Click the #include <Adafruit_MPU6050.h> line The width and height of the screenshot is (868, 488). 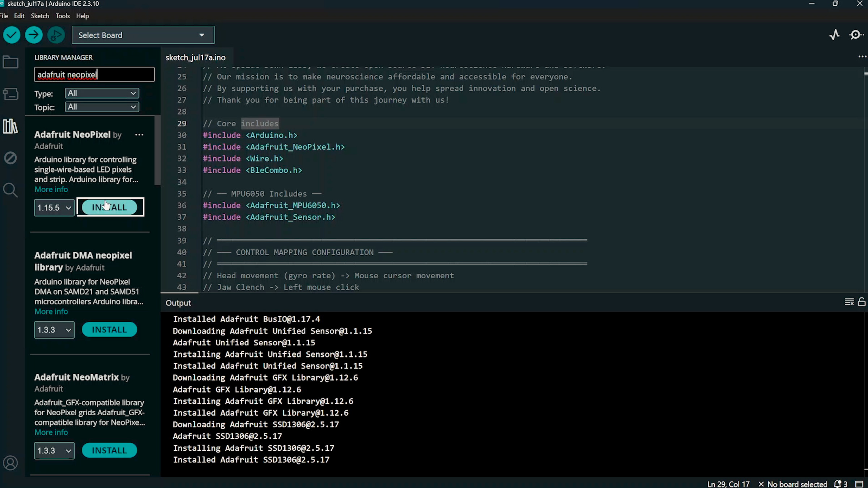[x=271, y=206]
